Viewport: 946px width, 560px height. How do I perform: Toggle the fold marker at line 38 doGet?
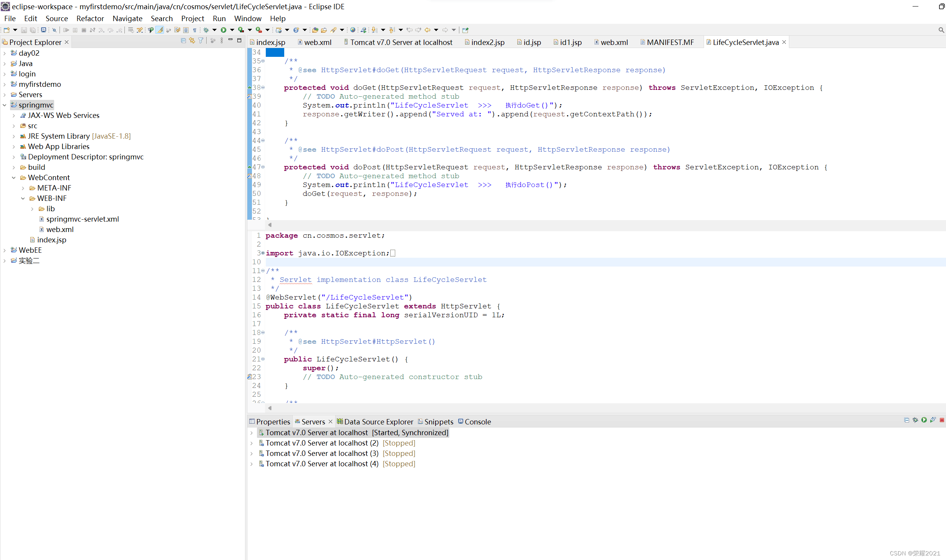pos(263,88)
